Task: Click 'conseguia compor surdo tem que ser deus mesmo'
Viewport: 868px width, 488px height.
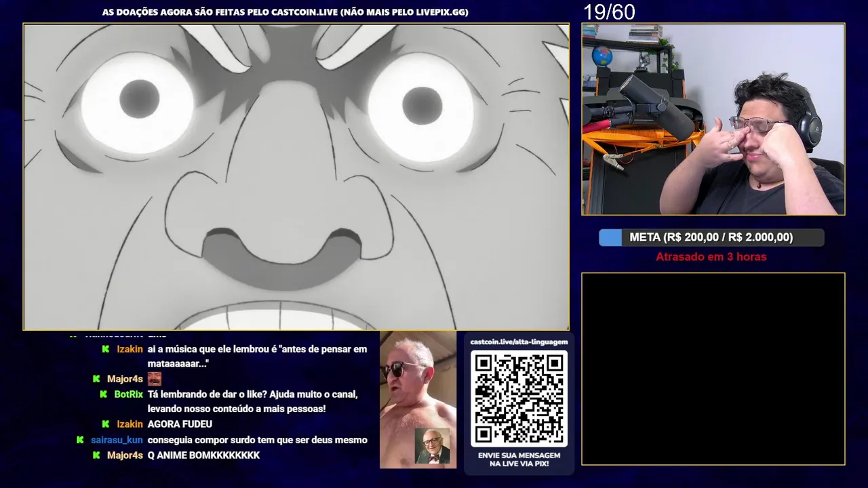Action: click(x=258, y=440)
